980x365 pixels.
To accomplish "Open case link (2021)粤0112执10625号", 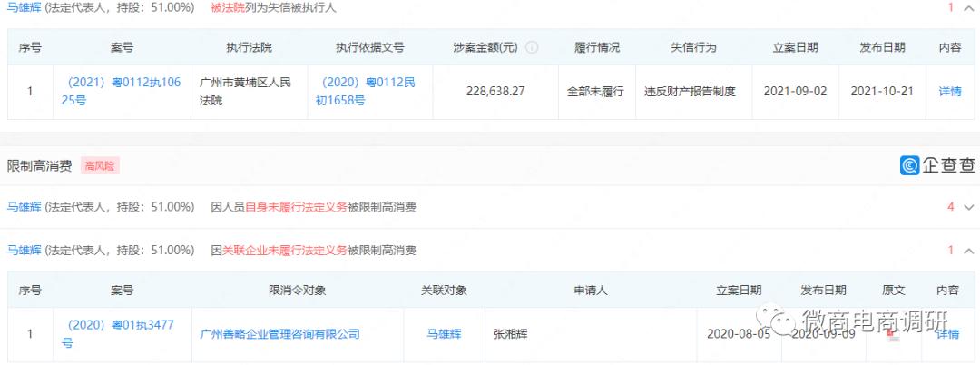I will click(x=102, y=92).
